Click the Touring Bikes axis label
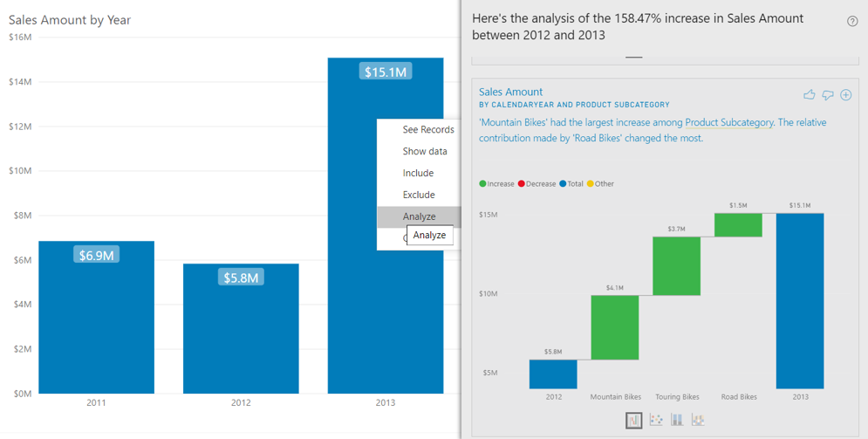This screenshot has width=868, height=439. point(677,397)
